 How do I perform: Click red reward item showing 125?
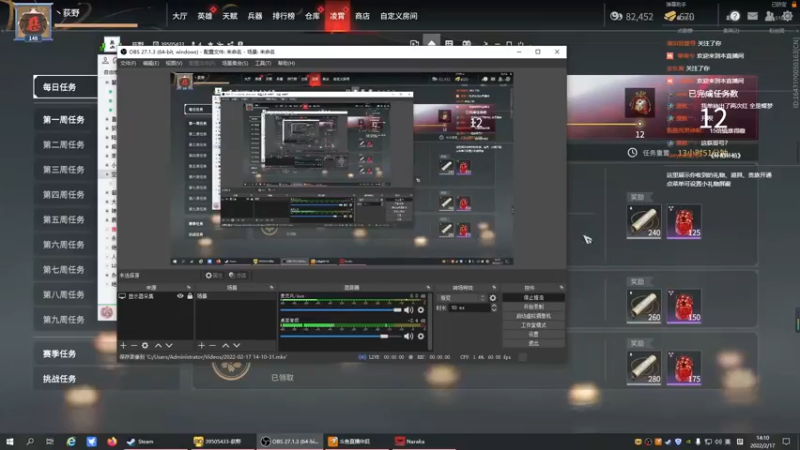(x=684, y=221)
